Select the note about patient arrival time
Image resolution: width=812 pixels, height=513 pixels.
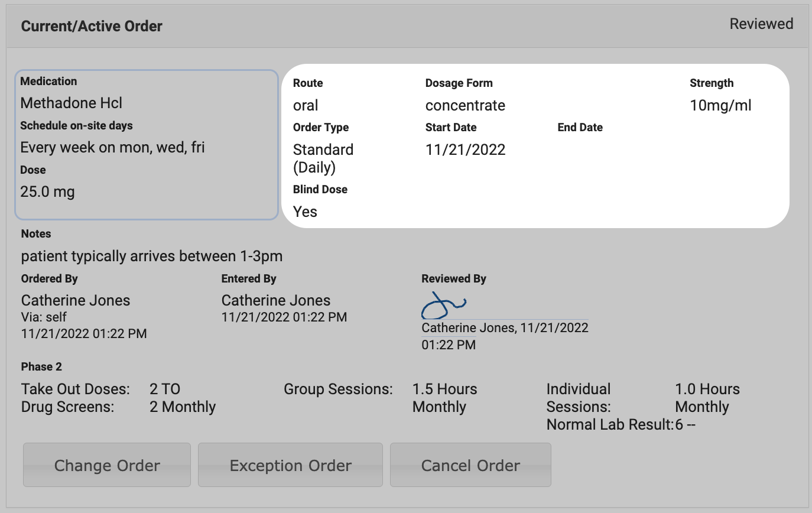point(152,256)
